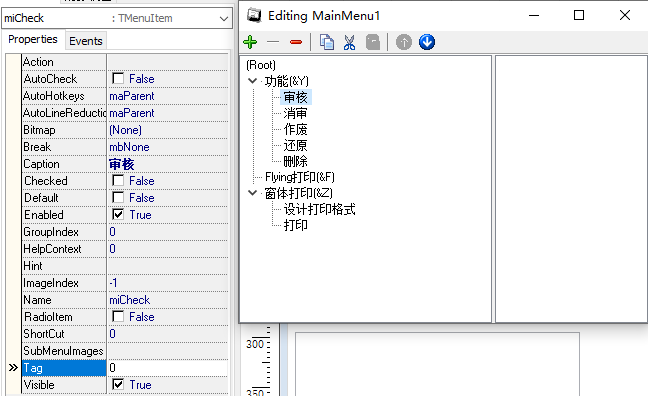Click the AutoLineReduction value maParent

point(131,113)
